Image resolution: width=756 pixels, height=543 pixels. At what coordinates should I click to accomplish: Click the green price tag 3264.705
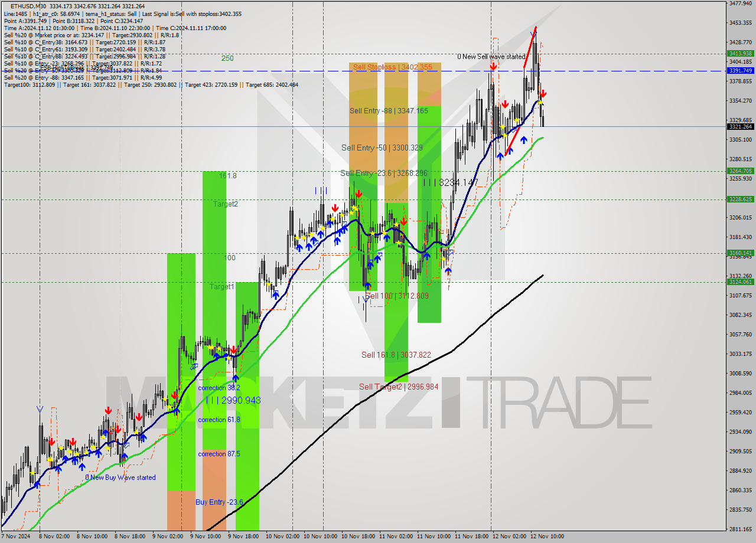740,171
